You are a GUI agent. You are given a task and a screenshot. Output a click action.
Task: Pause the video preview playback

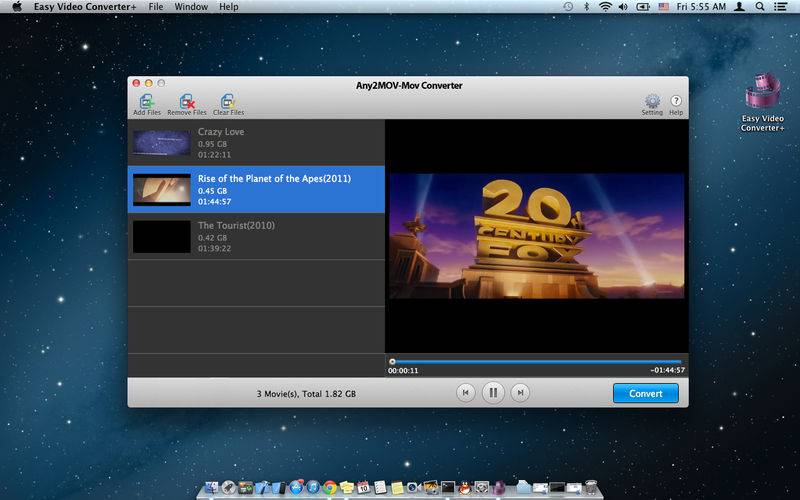(492, 393)
